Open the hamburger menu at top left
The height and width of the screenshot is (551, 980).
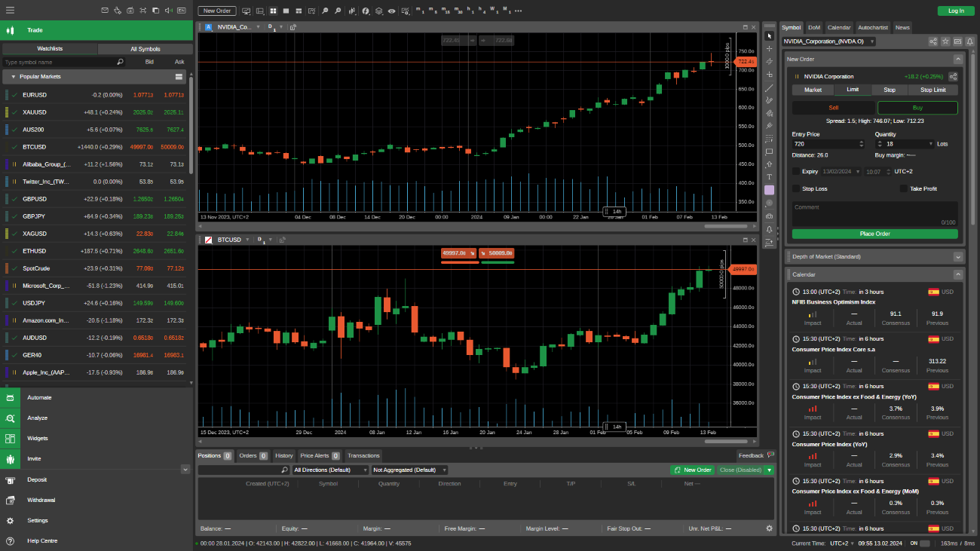10,11
